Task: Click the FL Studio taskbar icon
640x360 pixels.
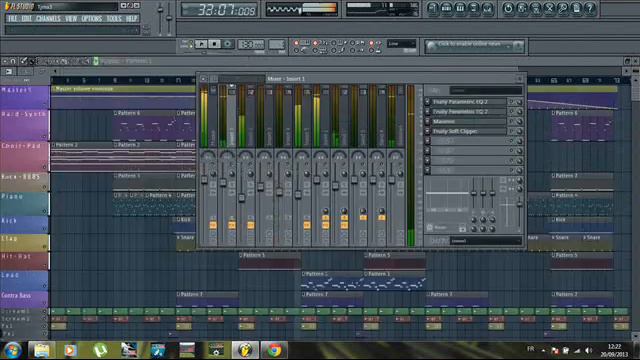Action: (x=245, y=350)
